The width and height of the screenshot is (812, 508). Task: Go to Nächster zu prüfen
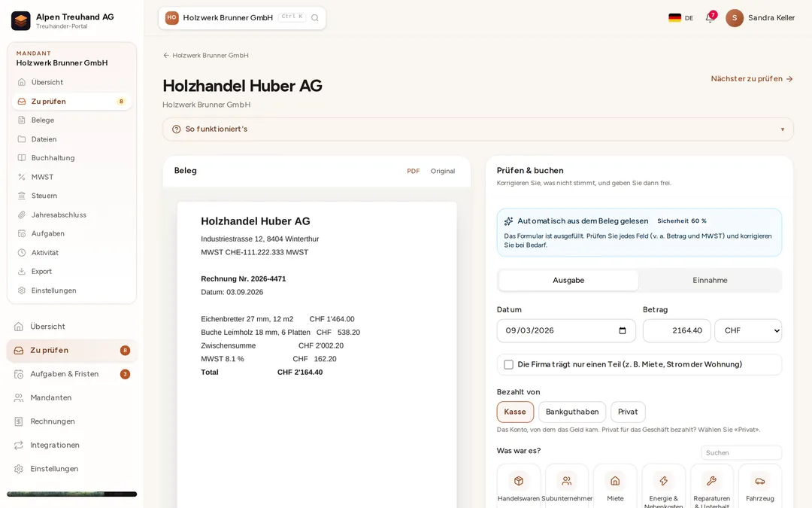[x=752, y=79]
